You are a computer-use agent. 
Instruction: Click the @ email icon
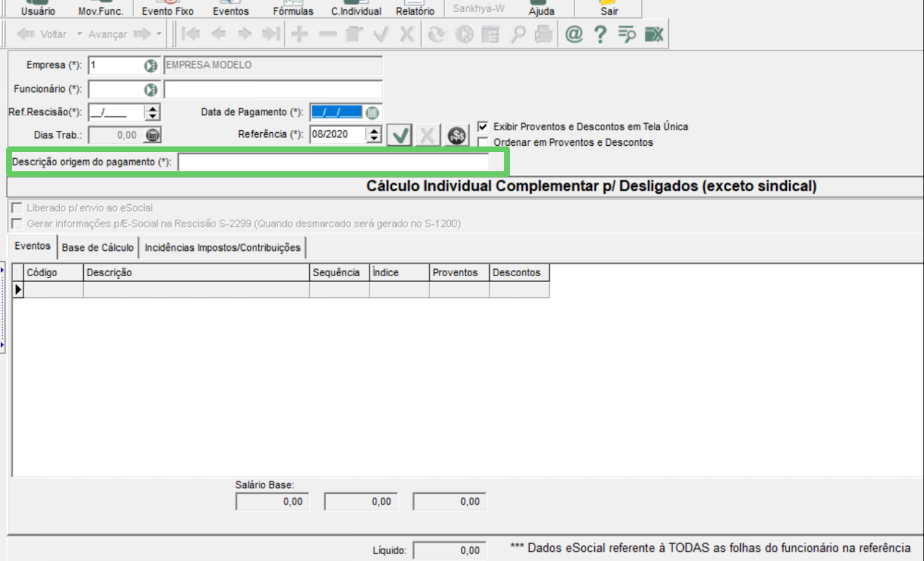coord(574,34)
